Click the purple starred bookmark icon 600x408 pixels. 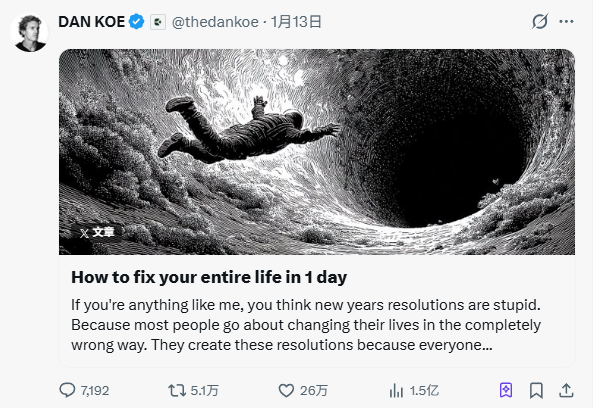(x=506, y=390)
